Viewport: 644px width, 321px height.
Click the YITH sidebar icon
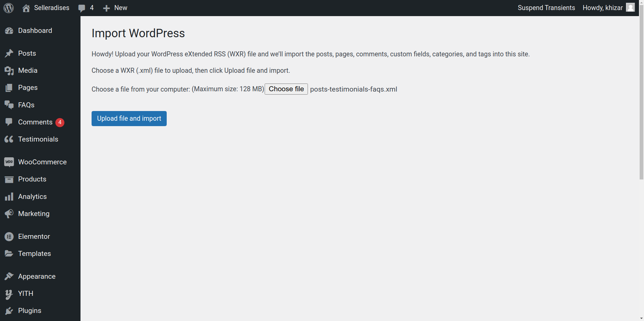pos(9,294)
